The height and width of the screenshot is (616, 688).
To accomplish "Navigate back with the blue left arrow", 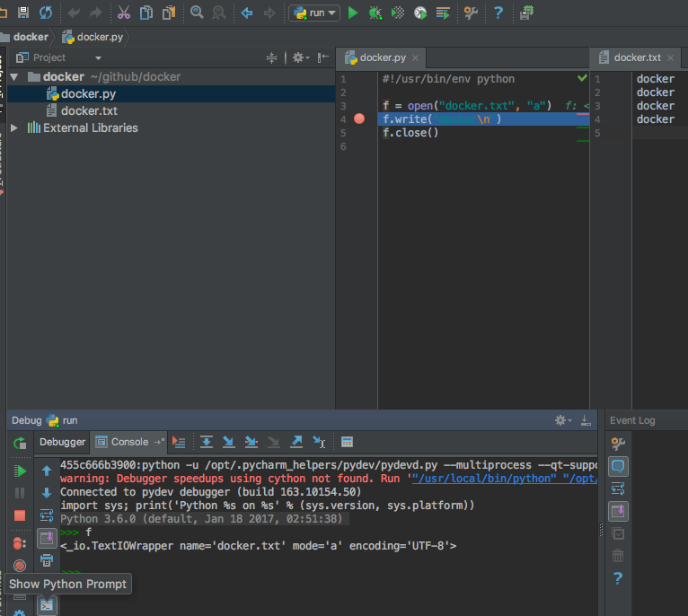I will (x=247, y=13).
